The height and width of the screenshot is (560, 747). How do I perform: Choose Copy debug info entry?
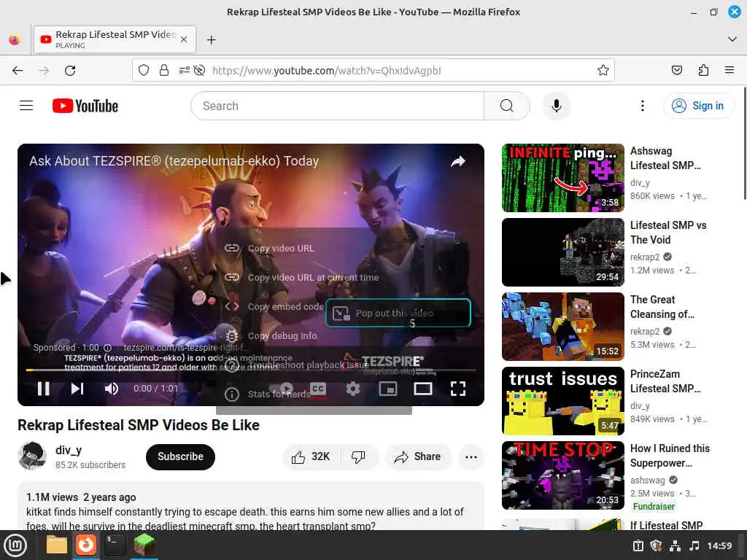(282, 335)
